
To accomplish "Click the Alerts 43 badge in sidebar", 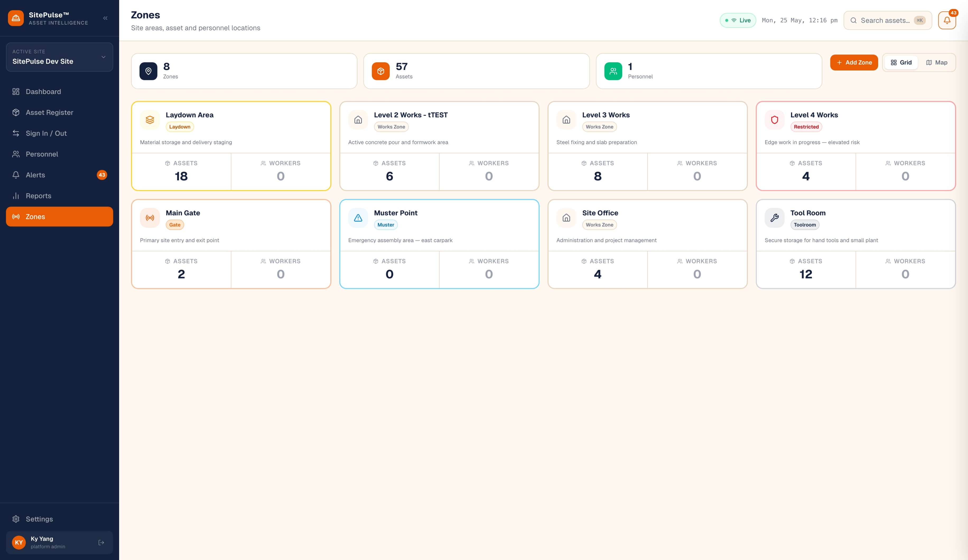I will (102, 175).
